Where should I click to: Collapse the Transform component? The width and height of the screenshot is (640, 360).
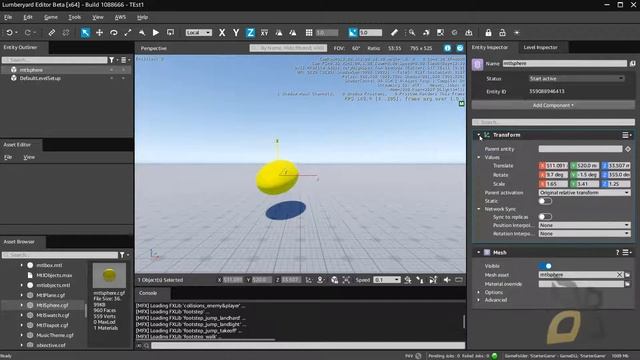478,135
